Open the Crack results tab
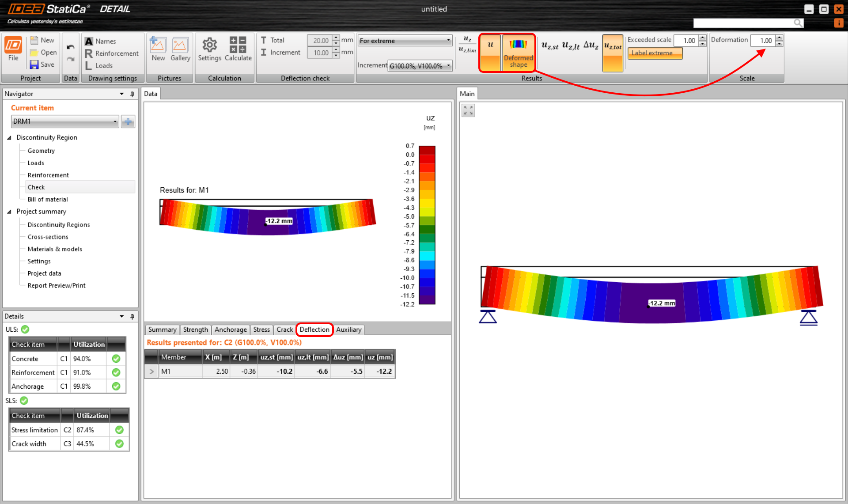848x504 pixels. [284, 330]
